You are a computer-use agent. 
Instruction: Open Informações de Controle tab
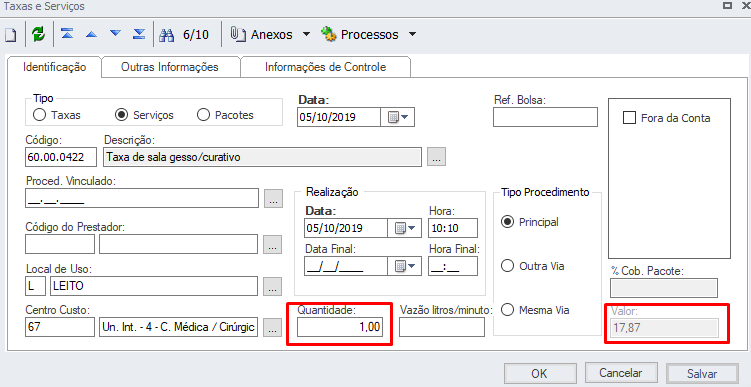pyautogui.click(x=325, y=67)
